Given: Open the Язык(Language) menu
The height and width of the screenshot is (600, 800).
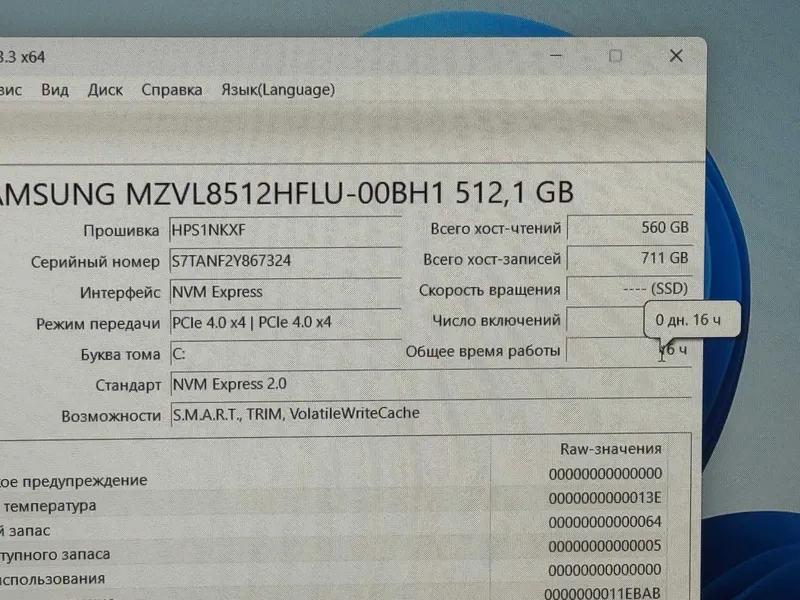Looking at the screenshot, I should 278,90.
